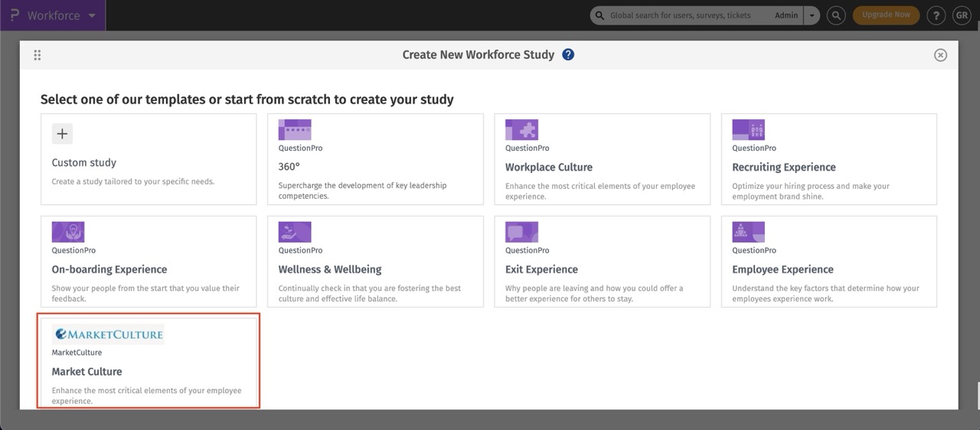The height and width of the screenshot is (430, 980).
Task: Click the Wellness & Wellbeing template icon
Action: click(295, 232)
